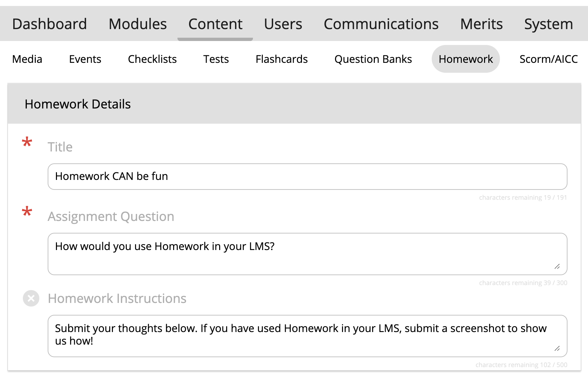Click the Title field label
This screenshot has width=588, height=379.
coord(60,147)
